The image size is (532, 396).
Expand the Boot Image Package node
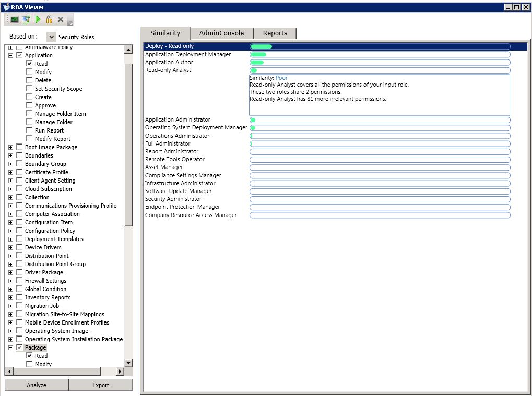point(10,147)
